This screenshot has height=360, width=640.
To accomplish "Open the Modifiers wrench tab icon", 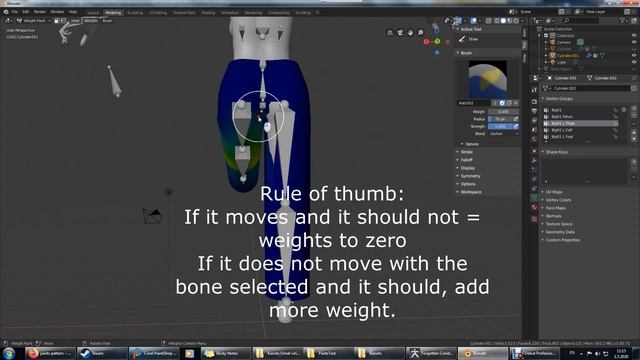I will coord(534,160).
